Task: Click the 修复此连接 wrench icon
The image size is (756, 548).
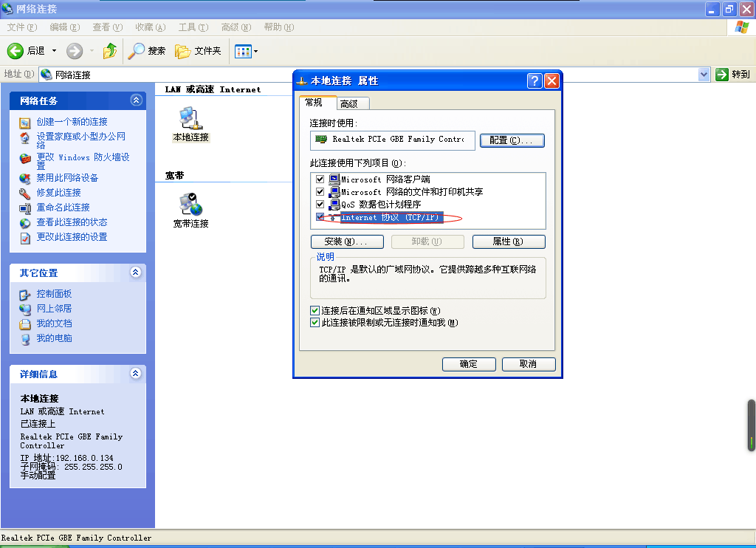Action: 24,193
